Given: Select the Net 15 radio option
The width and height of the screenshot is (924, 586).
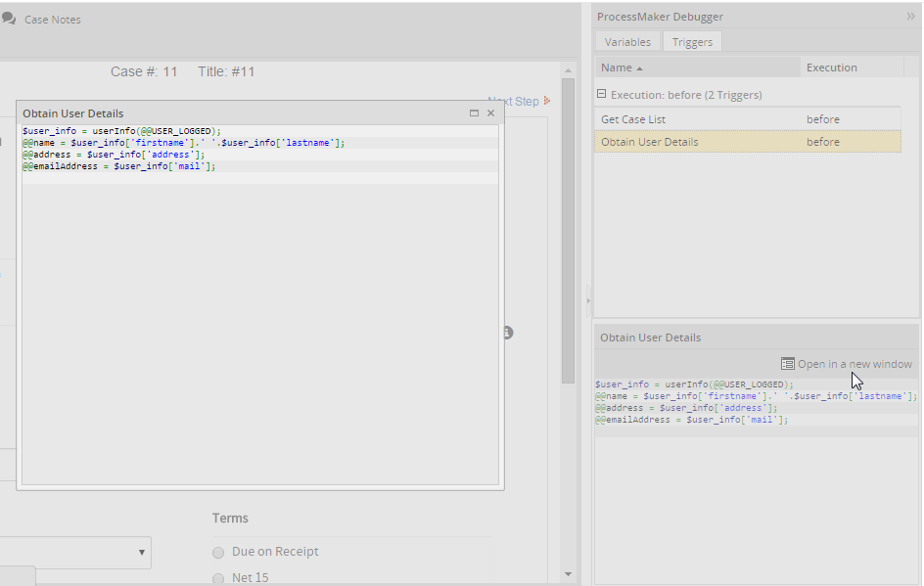Looking at the screenshot, I should pyautogui.click(x=218, y=578).
